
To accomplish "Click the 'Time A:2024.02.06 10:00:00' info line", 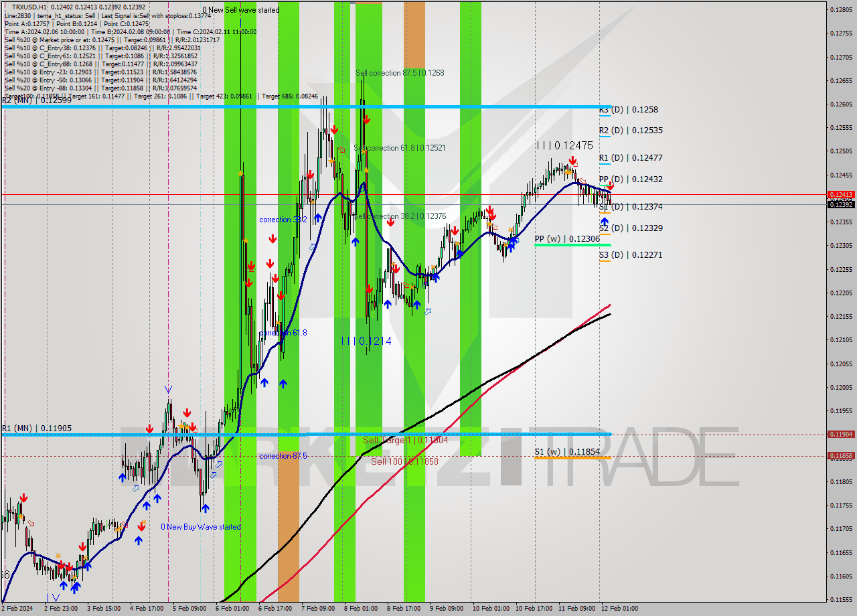I will (x=131, y=31).
